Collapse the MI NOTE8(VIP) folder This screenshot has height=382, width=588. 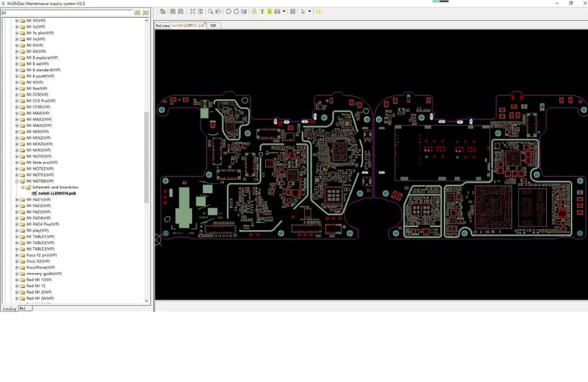[x=17, y=181]
